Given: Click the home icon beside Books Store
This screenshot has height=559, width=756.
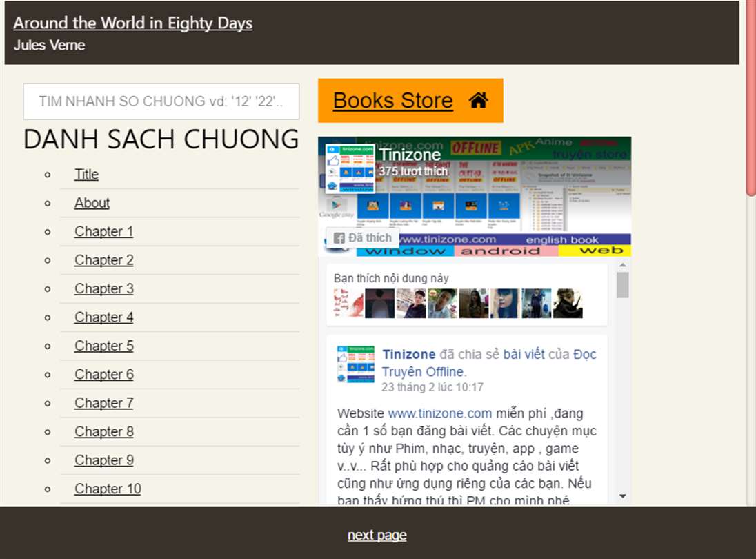Looking at the screenshot, I should coord(478,100).
